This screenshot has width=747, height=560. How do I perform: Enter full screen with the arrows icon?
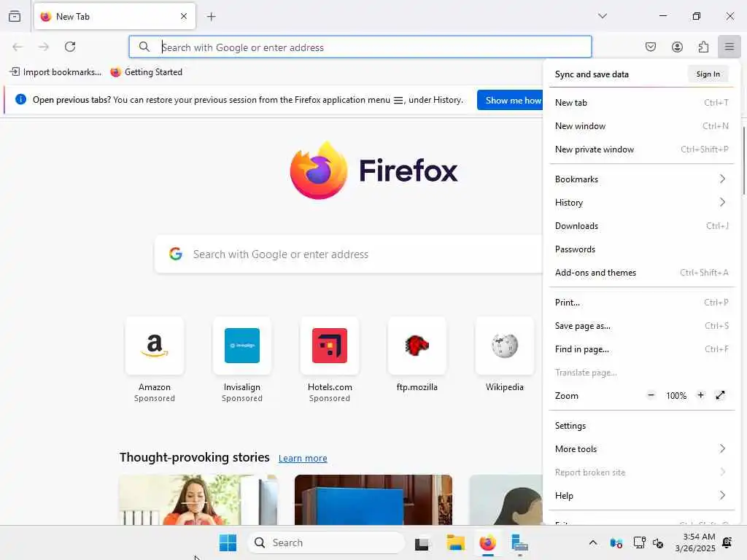[720, 395]
